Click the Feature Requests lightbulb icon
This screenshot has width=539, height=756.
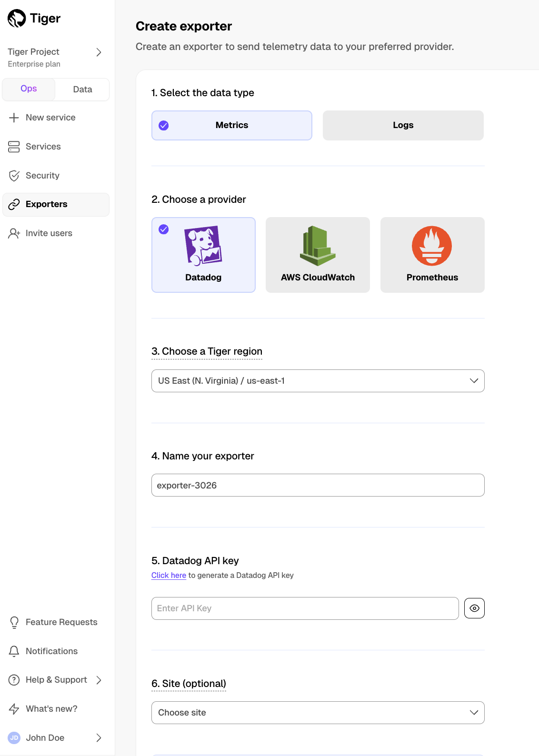pos(14,622)
